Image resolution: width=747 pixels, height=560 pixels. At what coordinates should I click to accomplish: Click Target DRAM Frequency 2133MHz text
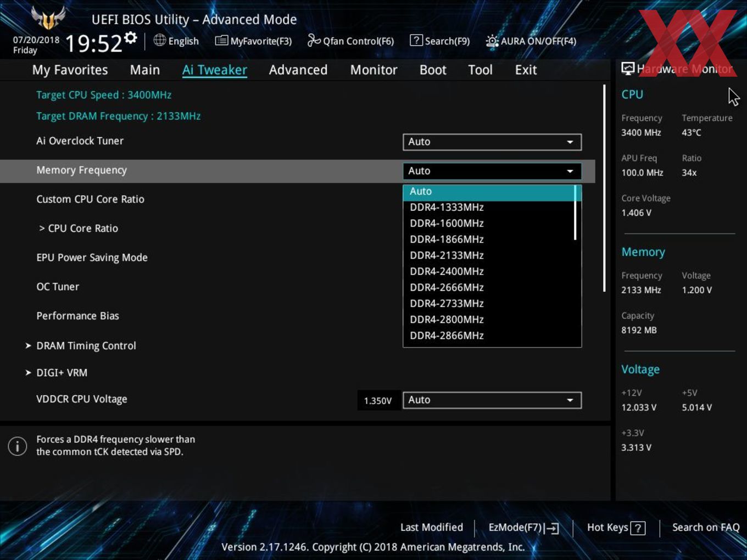click(x=118, y=116)
